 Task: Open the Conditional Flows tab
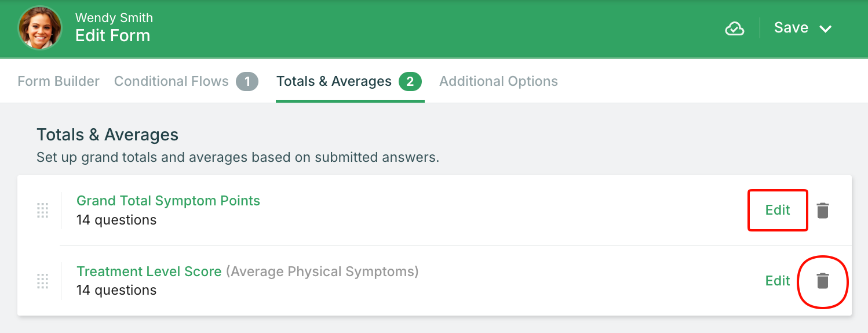[x=172, y=81]
